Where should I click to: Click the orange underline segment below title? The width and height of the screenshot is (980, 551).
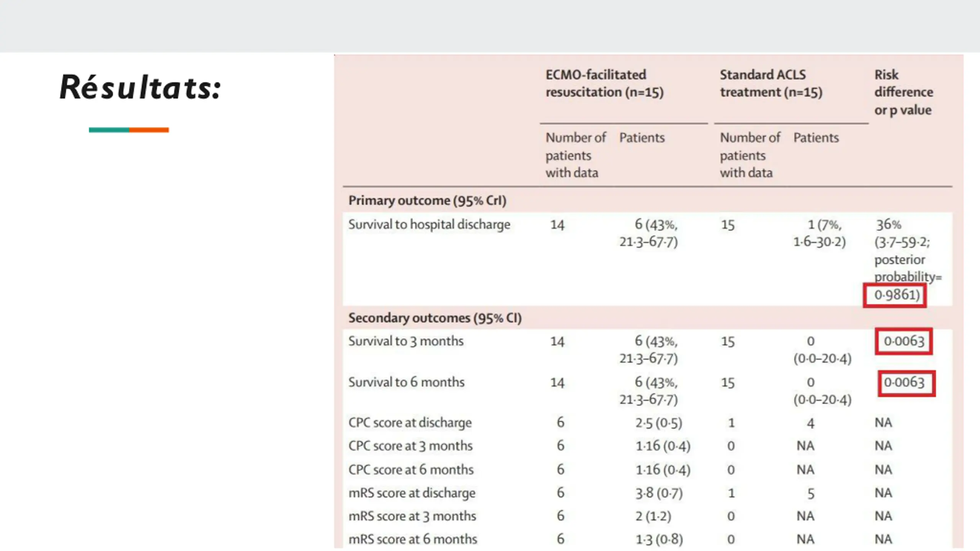coord(149,130)
